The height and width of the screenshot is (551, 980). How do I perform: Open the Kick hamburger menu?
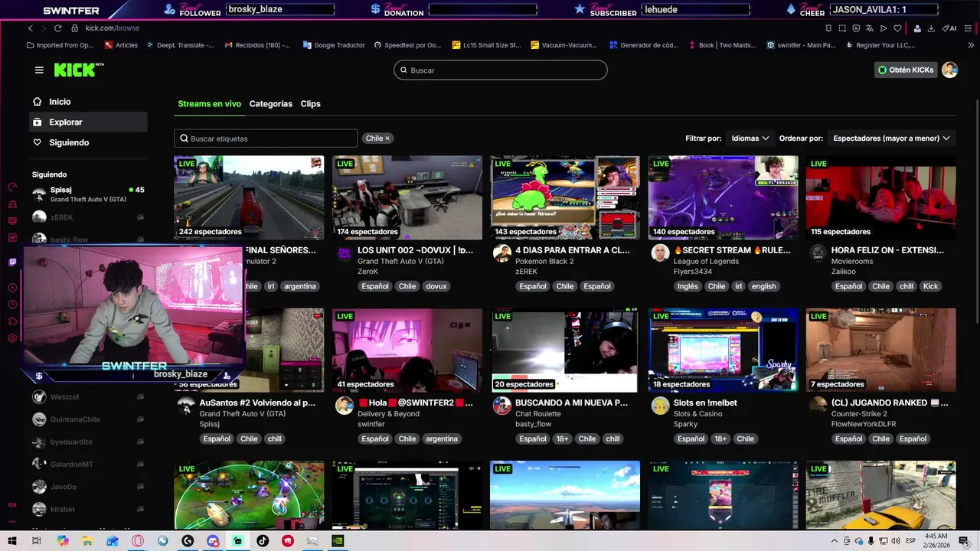coord(39,70)
